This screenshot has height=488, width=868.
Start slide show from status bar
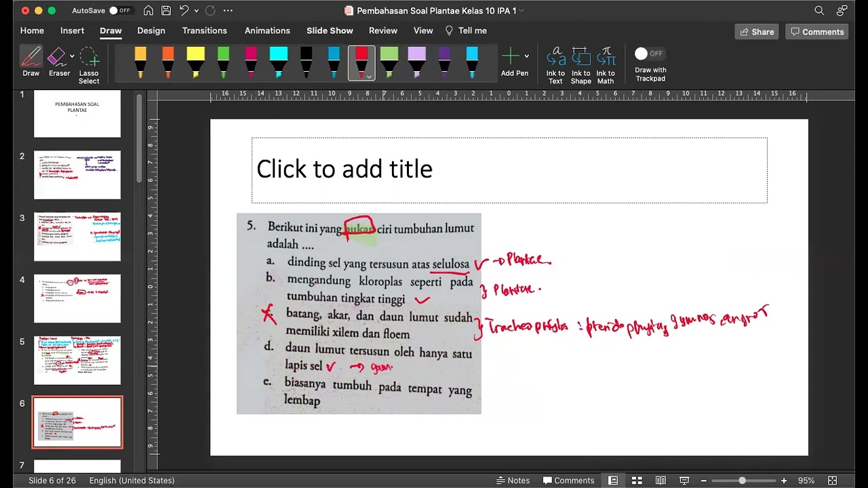(684, 481)
